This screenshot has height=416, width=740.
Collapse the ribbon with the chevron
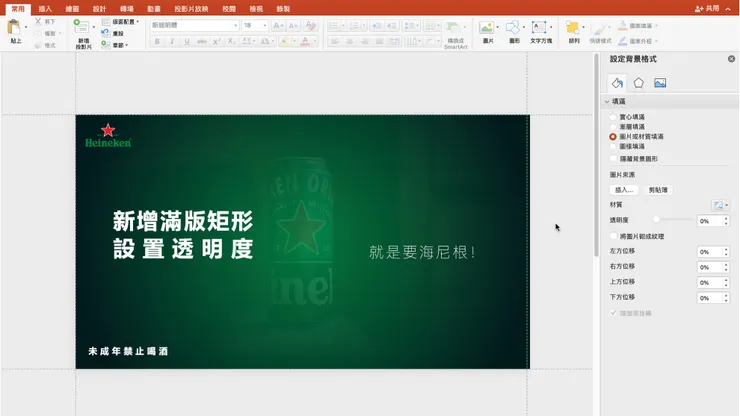click(x=728, y=8)
